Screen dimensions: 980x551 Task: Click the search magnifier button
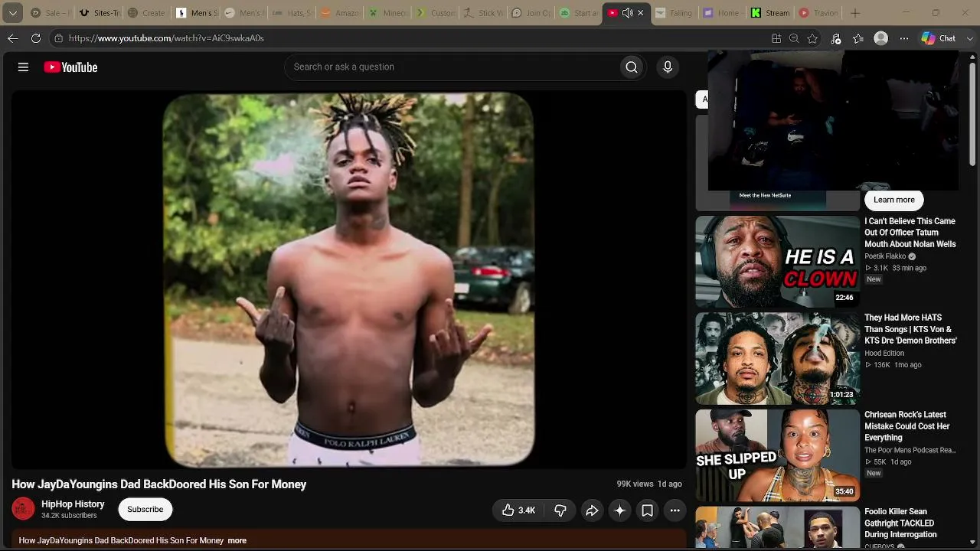coord(632,67)
